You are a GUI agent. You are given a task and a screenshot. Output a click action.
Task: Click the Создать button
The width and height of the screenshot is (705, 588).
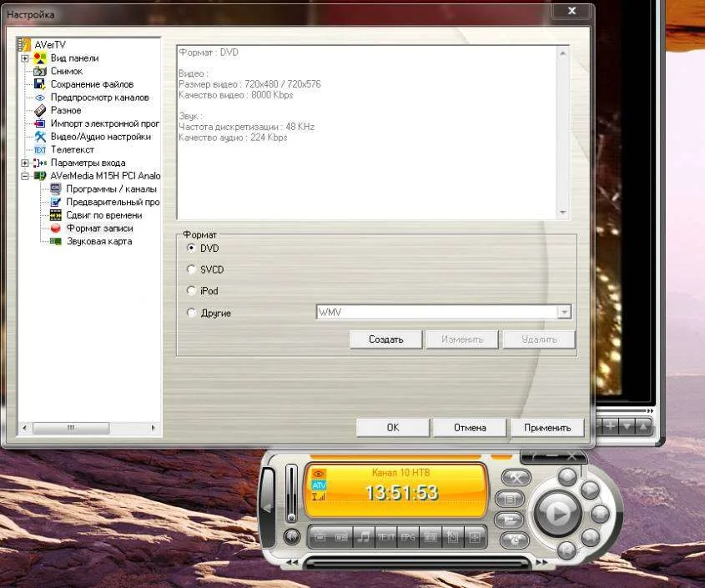pos(385,339)
